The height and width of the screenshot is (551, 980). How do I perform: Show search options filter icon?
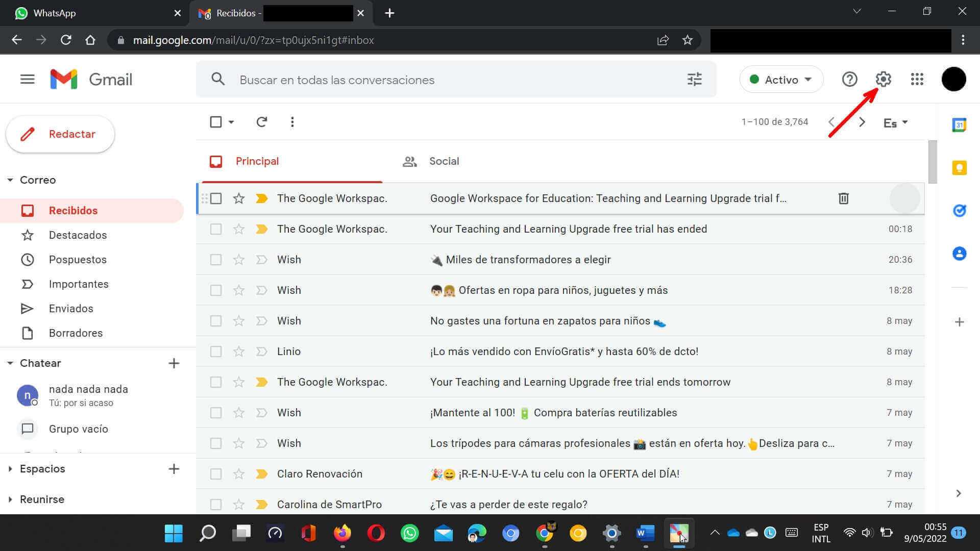(694, 79)
